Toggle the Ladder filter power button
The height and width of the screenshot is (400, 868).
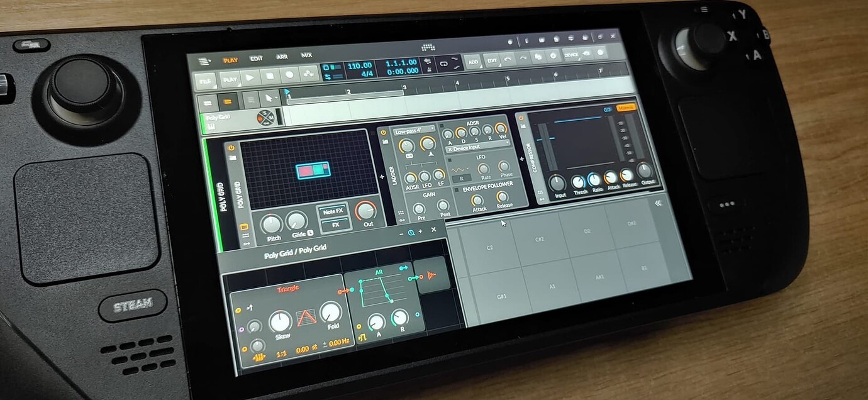pyautogui.click(x=383, y=133)
